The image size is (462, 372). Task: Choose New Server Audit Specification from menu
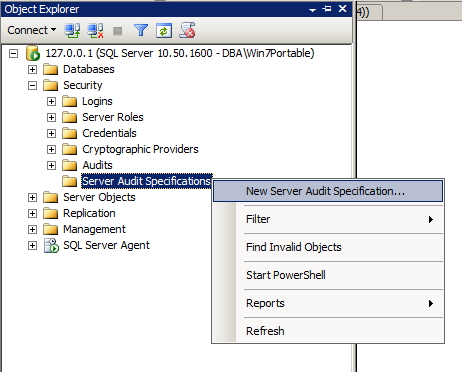[x=328, y=191]
